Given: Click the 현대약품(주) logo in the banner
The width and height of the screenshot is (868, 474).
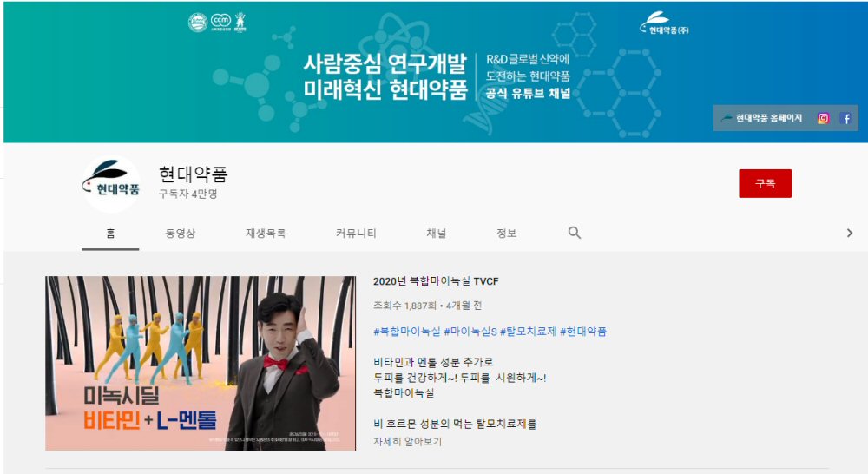Looking at the screenshot, I should tap(664, 23).
